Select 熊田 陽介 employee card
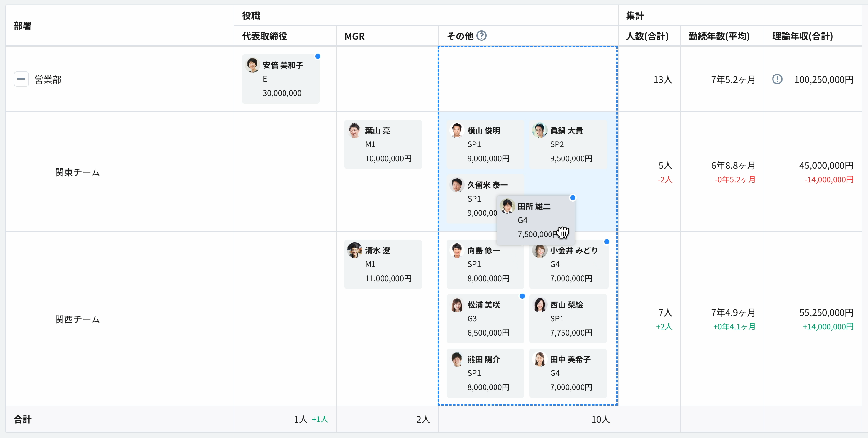The height and width of the screenshot is (438, 868). tap(485, 373)
